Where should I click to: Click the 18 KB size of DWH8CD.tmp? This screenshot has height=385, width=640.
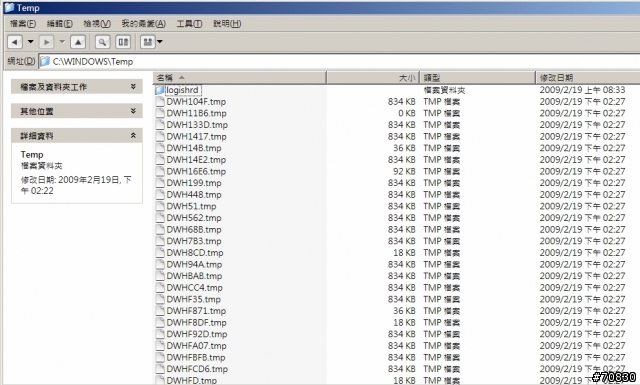404,253
